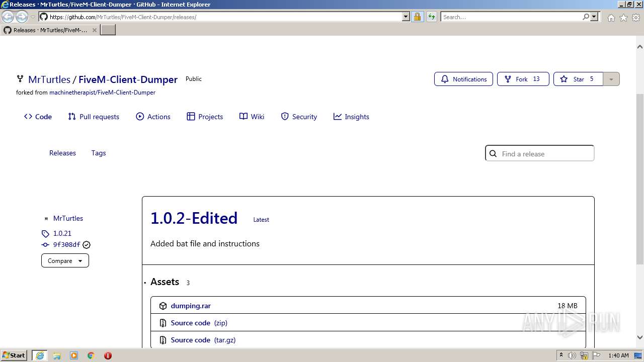Click the search magnifier icon in IE toolbar
644x362 pixels.
(586, 17)
